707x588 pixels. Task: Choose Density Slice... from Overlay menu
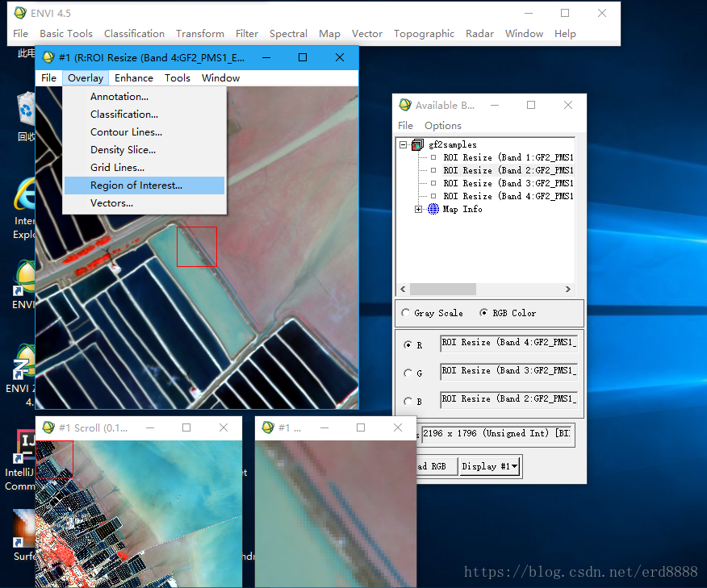pos(144,149)
